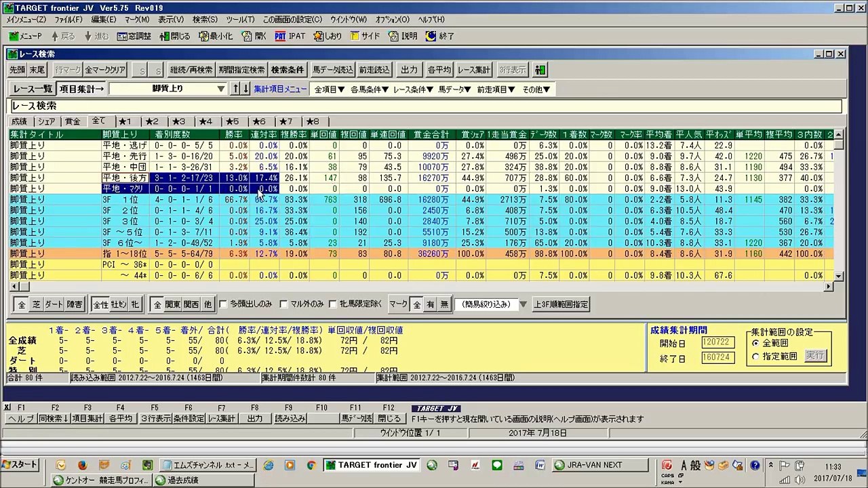The width and height of the screenshot is (868, 488).
Task: Click the 上3F順範囲指定 button
Action: point(561,305)
